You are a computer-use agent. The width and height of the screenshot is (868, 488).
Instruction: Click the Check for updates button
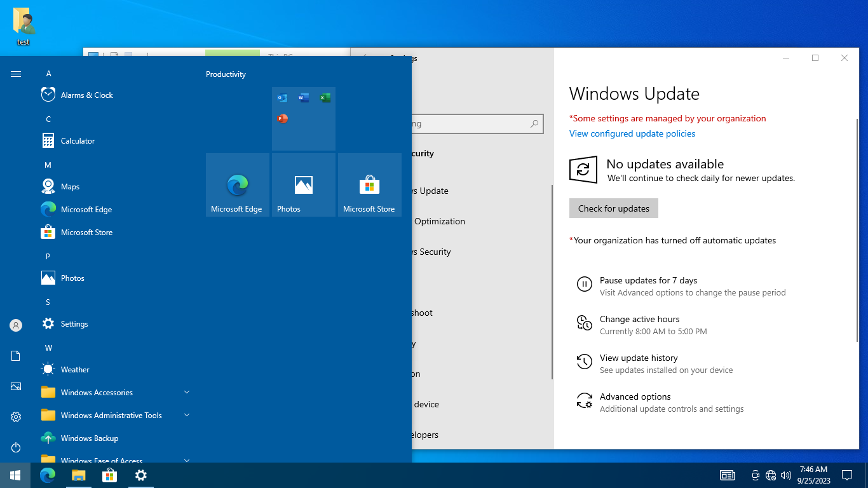tap(613, 208)
